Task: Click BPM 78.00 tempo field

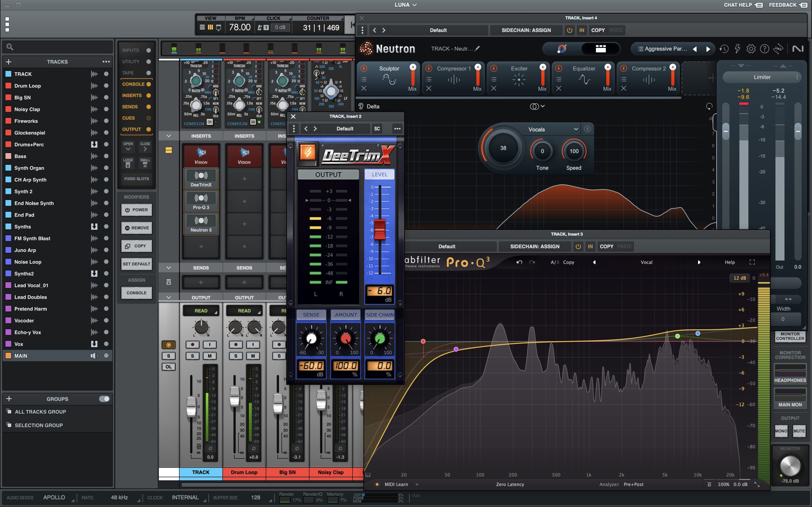Action: point(239,27)
